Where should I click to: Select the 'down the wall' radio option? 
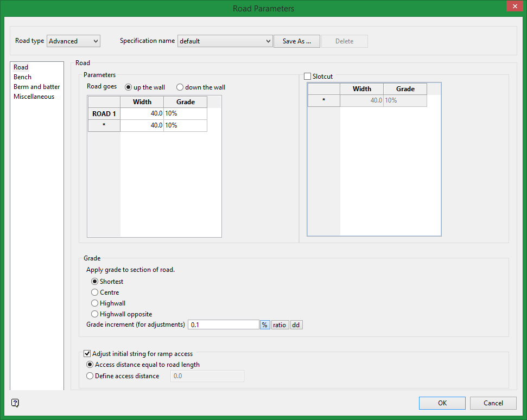180,87
